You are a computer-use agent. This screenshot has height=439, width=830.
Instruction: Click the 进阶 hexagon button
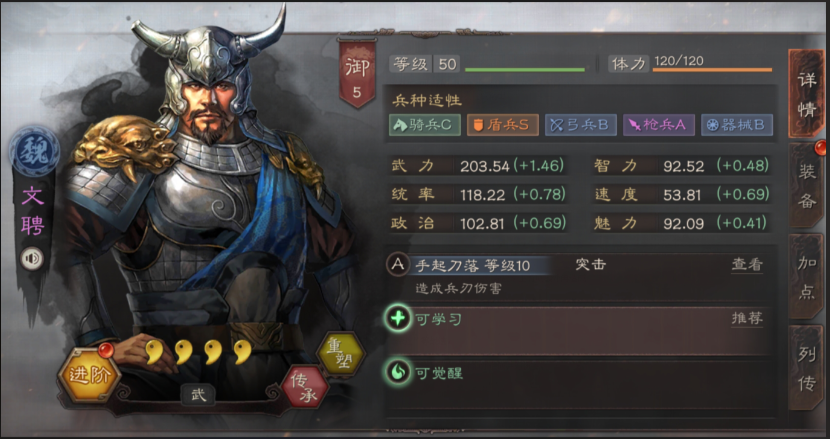pyautogui.click(x=88, y=375)
